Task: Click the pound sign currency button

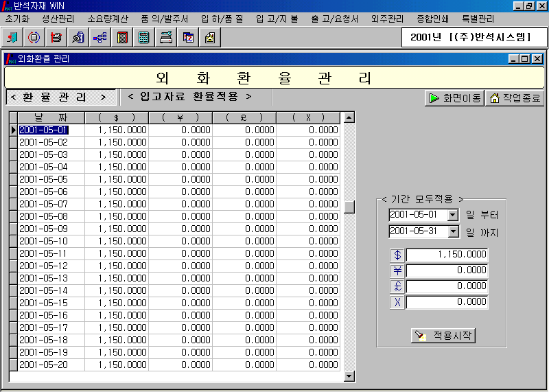Action: click(x=397, y=286)
